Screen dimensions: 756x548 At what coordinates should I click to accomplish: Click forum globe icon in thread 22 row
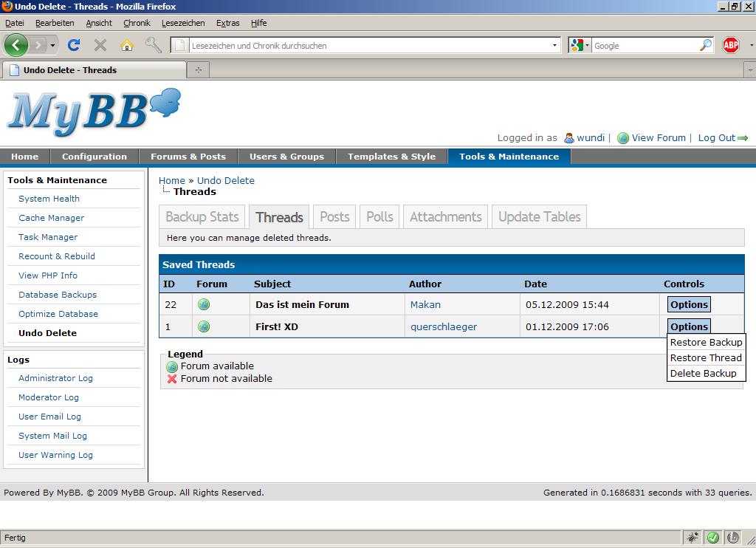[x=204, y=304]
